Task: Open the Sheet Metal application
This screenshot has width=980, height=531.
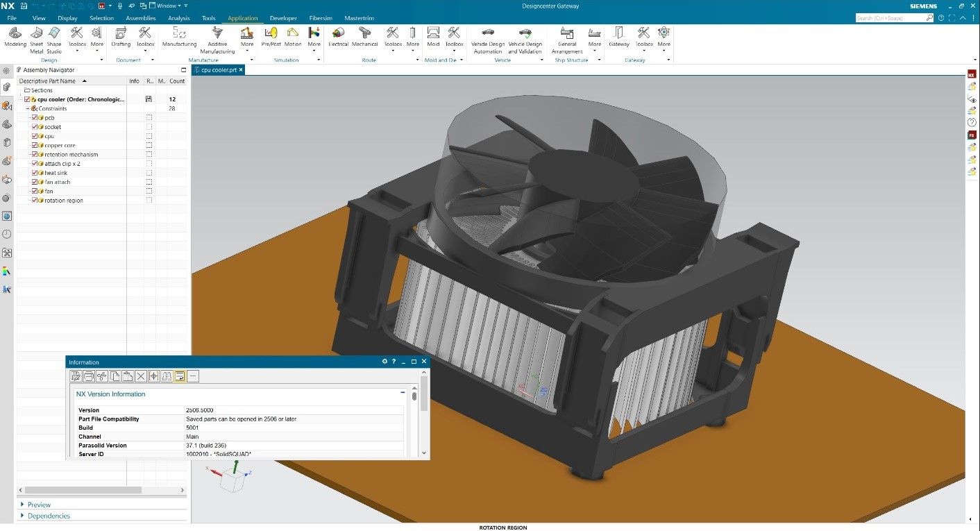Action: click(35, 33)
